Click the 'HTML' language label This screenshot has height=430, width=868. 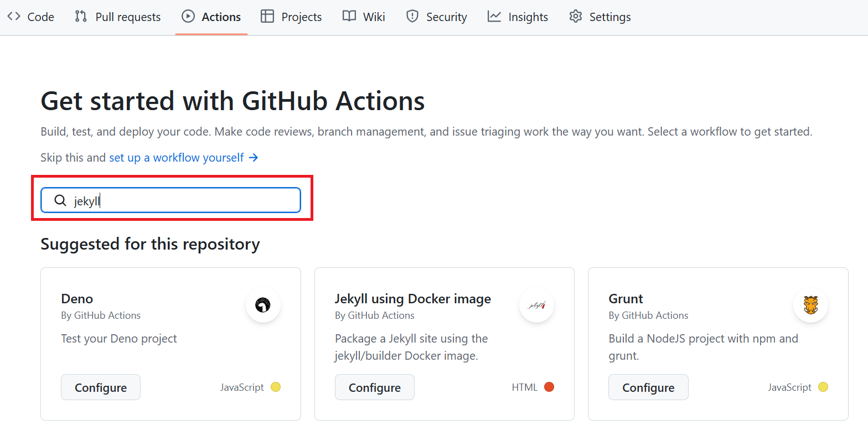pos(525,387)
